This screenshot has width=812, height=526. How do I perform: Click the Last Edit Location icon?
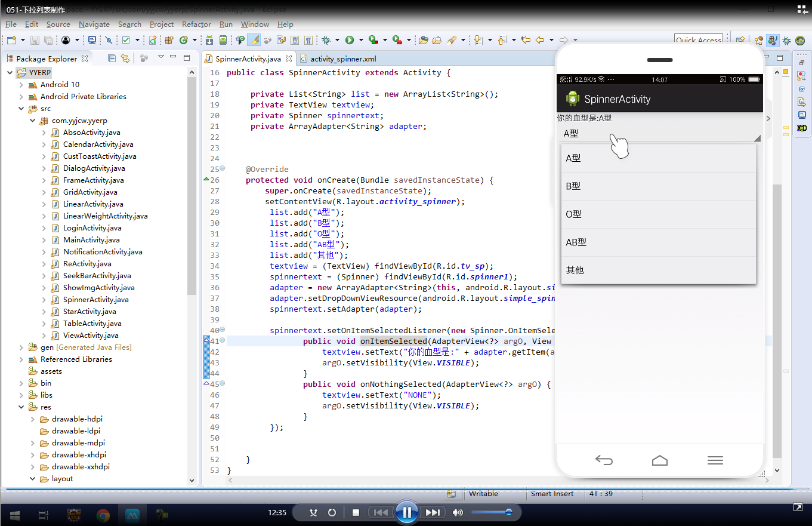(526, 40)
